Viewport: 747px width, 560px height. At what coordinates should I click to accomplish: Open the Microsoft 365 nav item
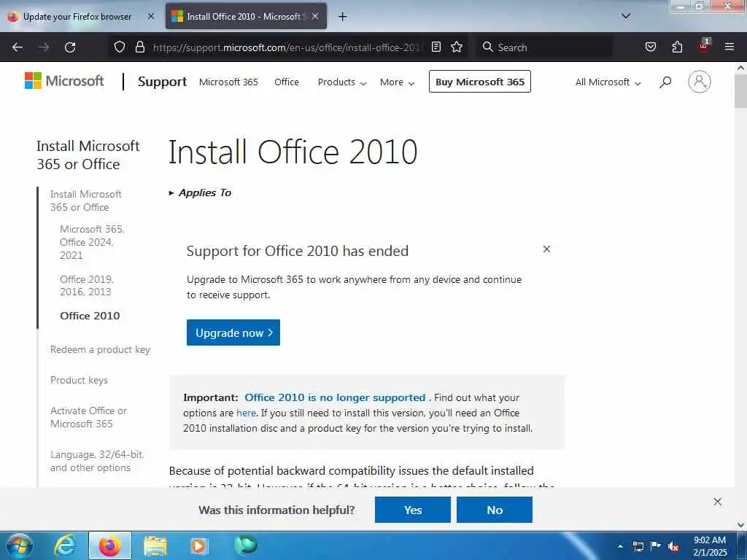point(228,82)
